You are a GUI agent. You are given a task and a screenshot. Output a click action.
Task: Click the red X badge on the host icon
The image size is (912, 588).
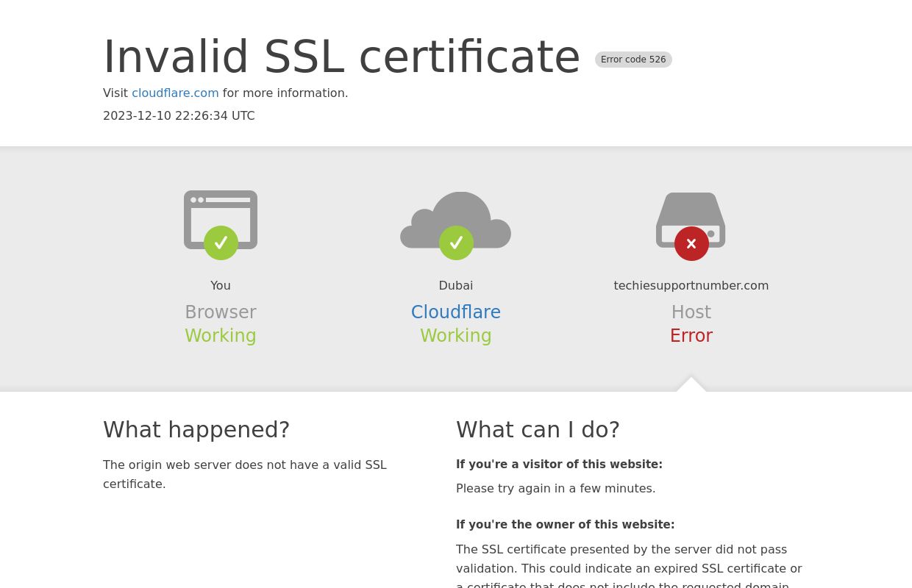(691, 244)
